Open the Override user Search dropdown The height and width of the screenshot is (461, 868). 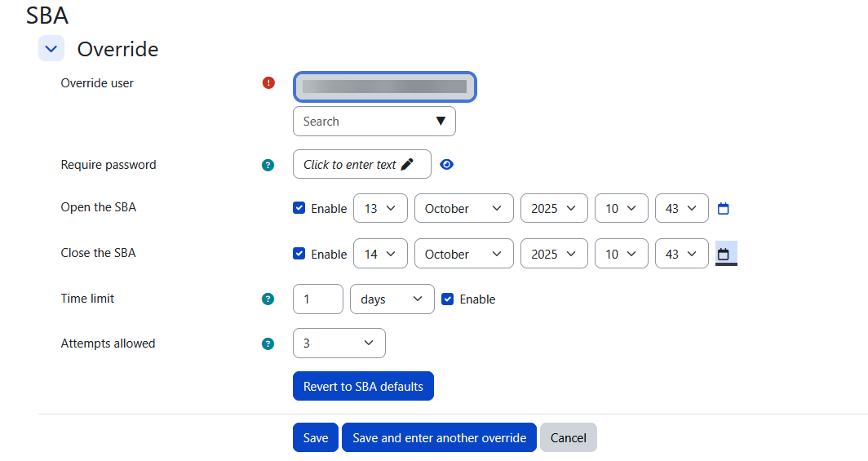pyautogui.click(x=374, y=122)
